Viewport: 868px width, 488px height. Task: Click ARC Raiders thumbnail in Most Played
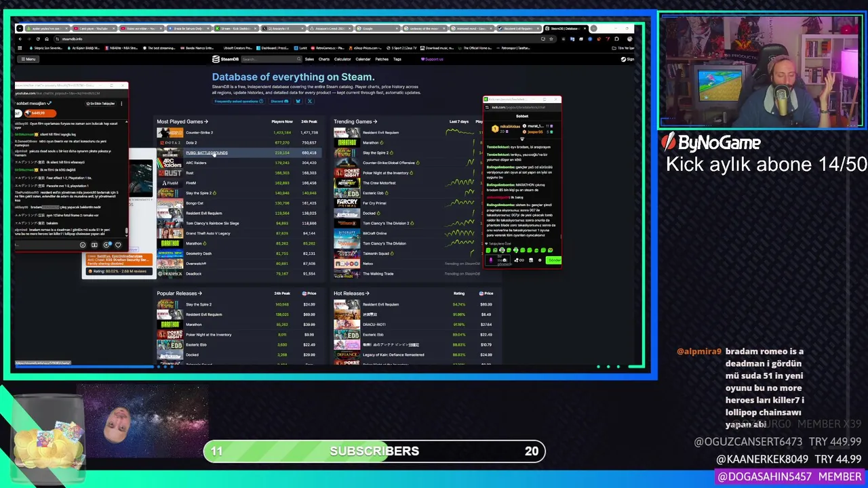click(170, 163)
